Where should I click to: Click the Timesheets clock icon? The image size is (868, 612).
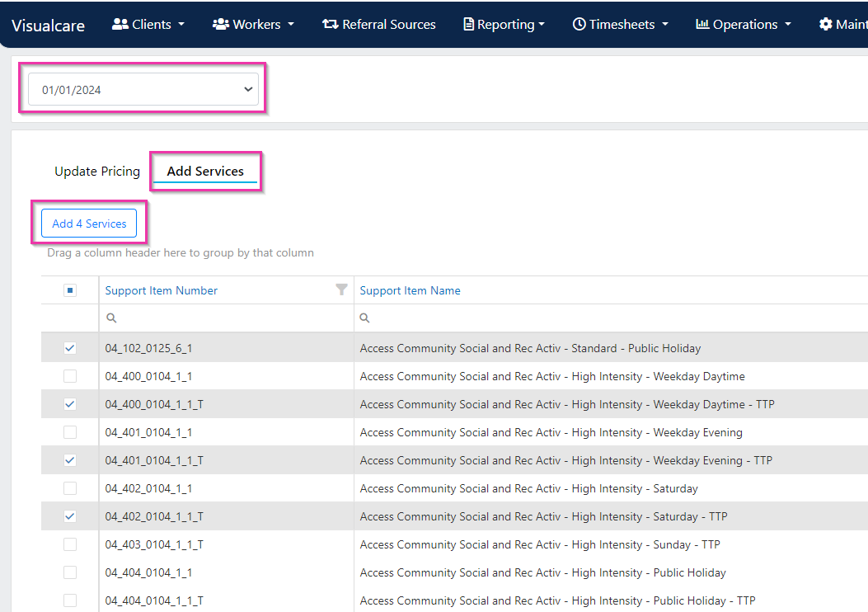[x=579, y=24]
